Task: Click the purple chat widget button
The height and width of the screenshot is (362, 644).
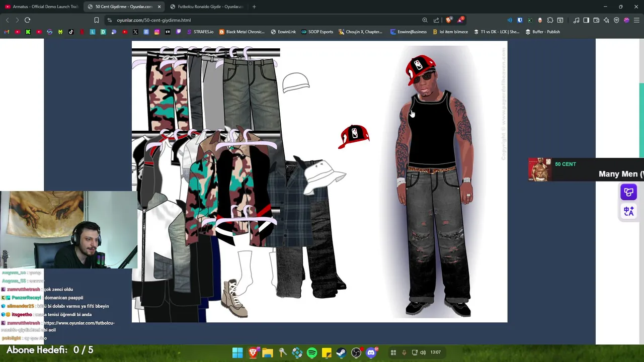Action: coord(628,192)
